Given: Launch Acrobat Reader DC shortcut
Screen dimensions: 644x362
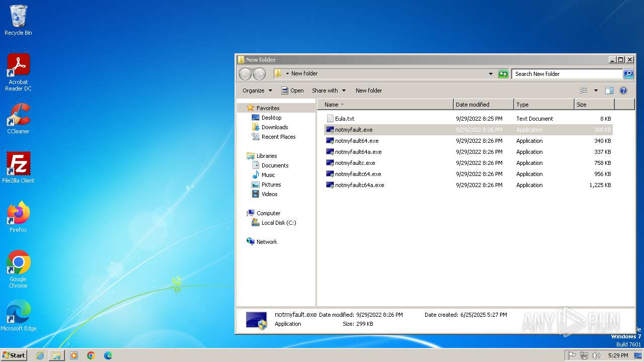Looking at the screenshot, I should coord(18,72).
